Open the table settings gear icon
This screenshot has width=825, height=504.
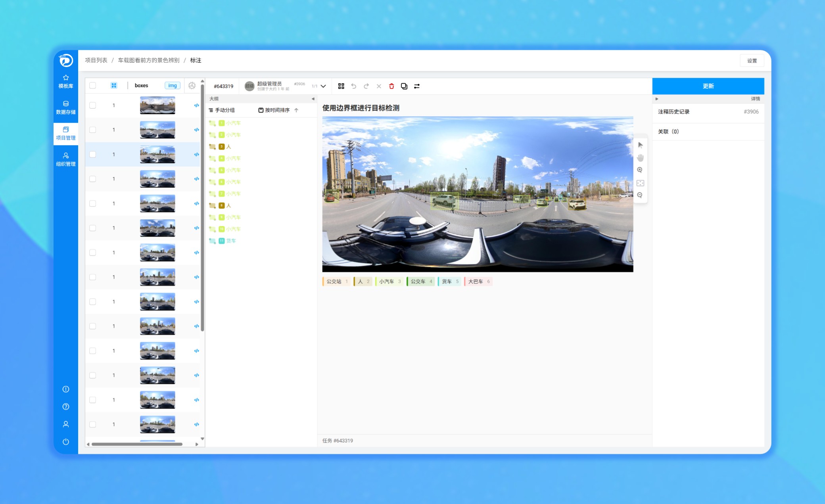[192, 86]
